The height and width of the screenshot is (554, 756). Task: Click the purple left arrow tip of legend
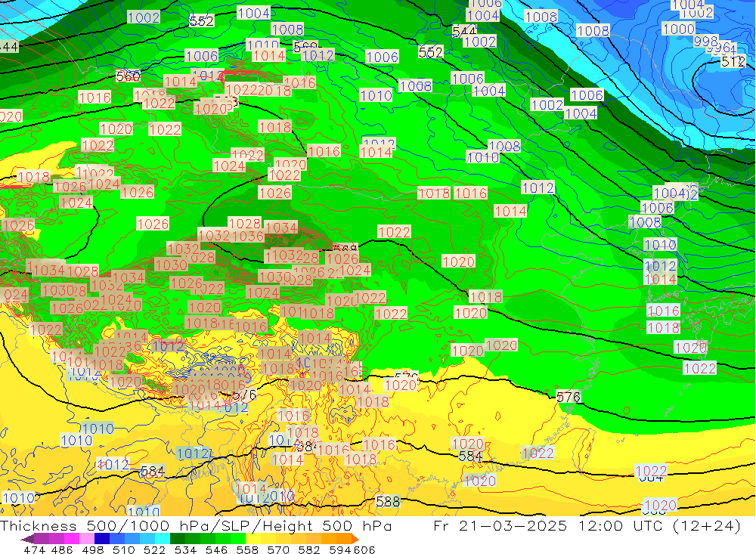27,539
